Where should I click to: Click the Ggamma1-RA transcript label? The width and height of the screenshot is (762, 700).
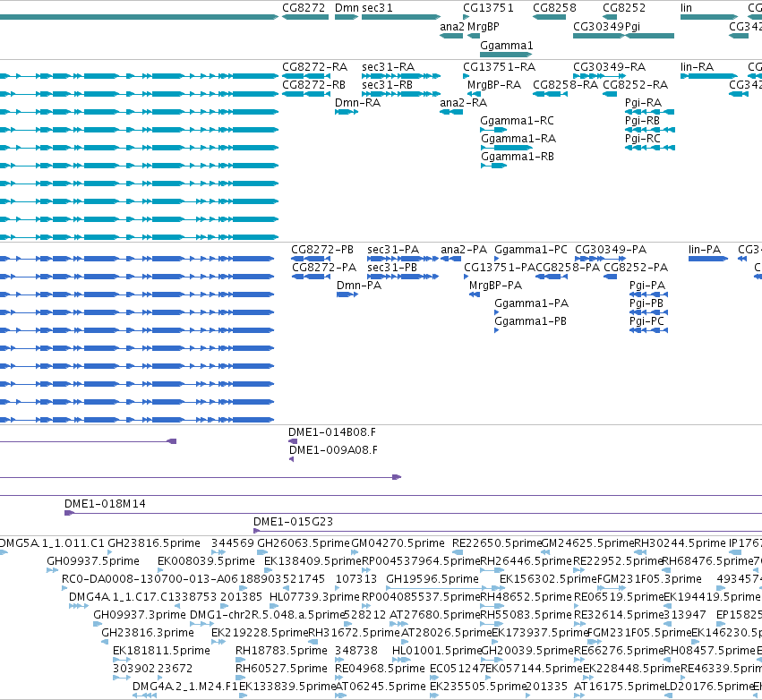pos(518,139)
